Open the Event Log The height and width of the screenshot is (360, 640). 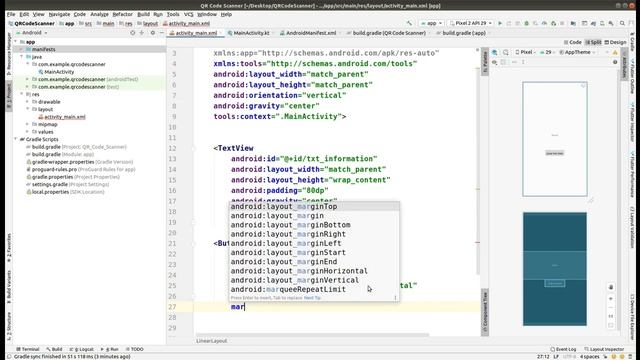tap(563, 349)
